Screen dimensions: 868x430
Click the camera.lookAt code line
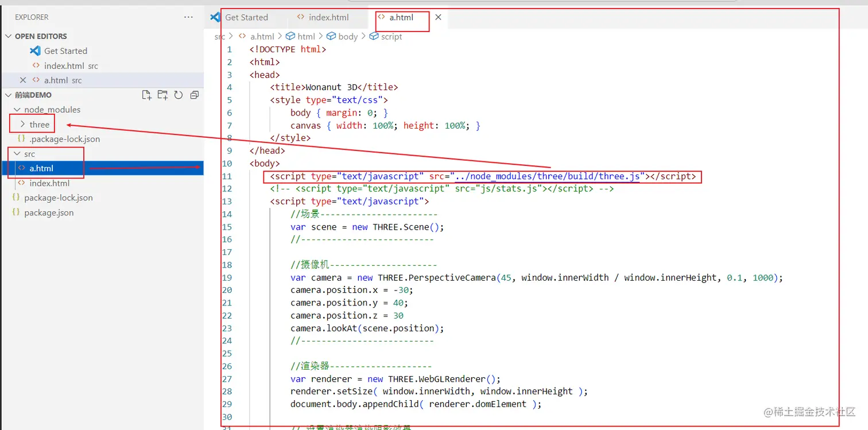coord(367,328)
